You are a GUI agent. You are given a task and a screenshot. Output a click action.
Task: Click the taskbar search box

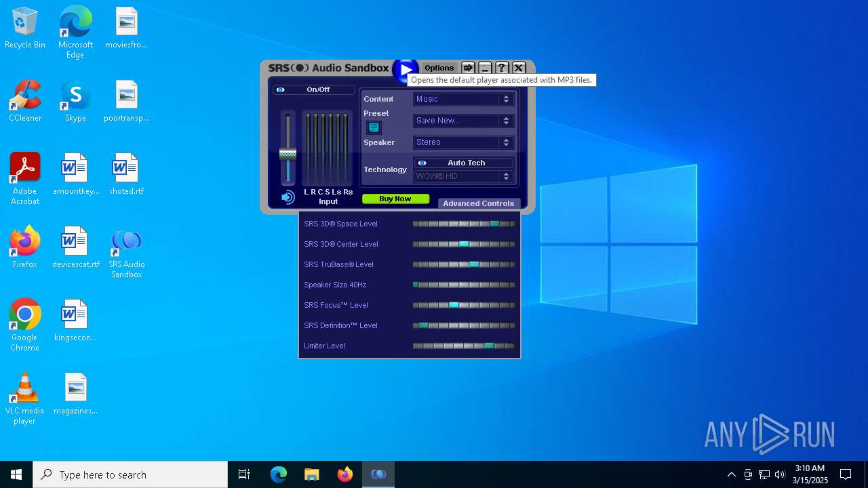coord(130,474)
